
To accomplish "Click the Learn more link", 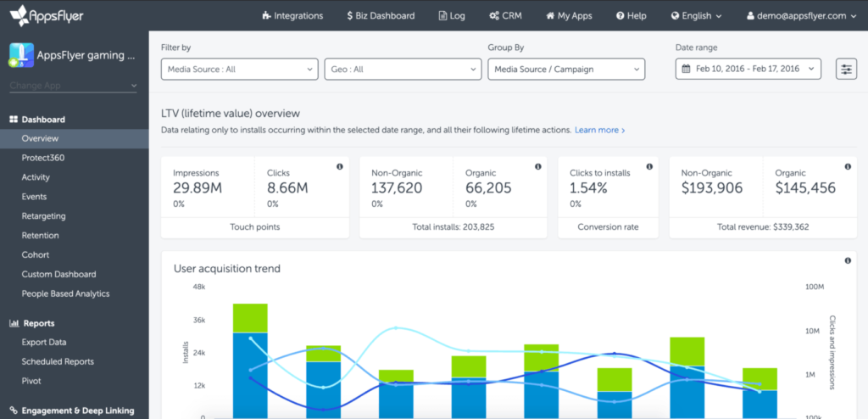I will point(599,131).
